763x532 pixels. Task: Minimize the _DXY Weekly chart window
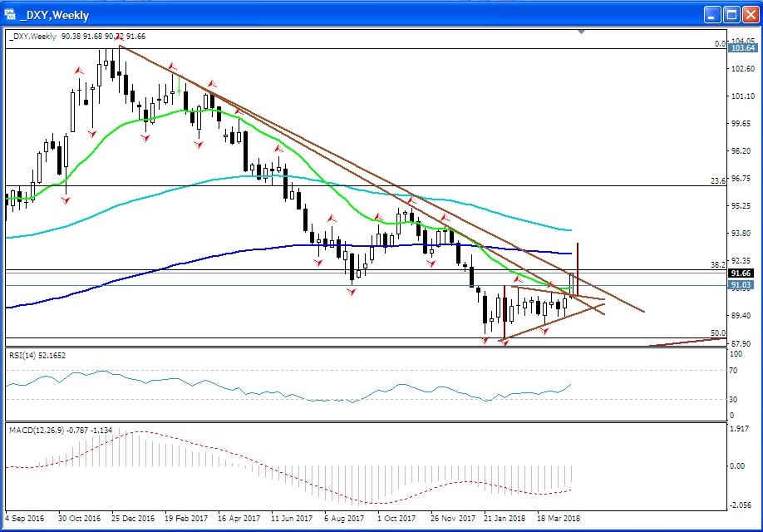pos(712,15)
